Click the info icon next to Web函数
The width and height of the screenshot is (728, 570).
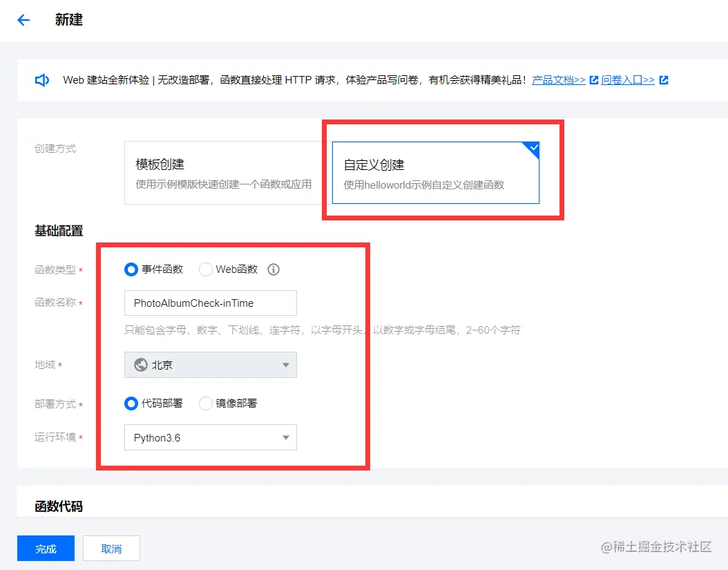273,269
